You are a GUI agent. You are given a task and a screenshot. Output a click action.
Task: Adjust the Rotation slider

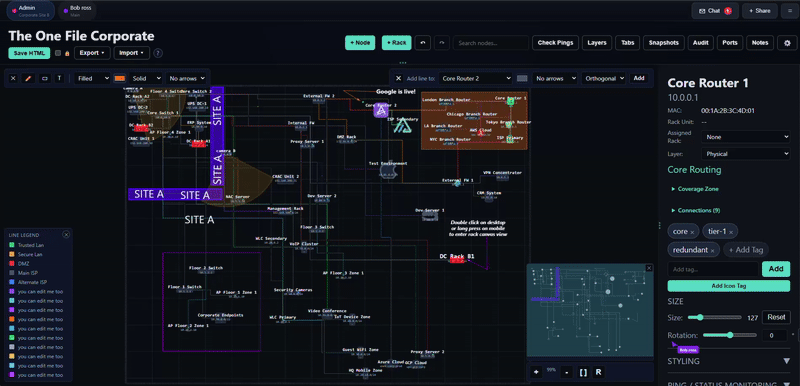(x=730, y=335)
